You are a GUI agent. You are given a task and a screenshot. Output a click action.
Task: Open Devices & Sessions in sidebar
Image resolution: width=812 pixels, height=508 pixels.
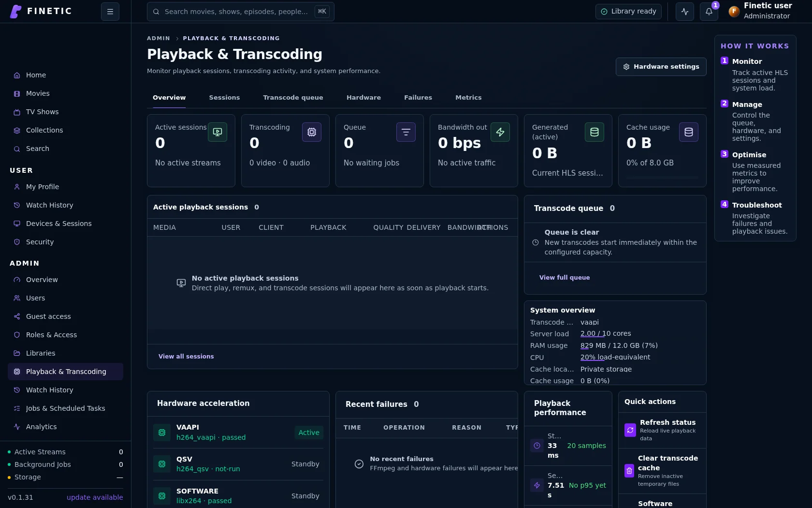click(x=65, y=224)
